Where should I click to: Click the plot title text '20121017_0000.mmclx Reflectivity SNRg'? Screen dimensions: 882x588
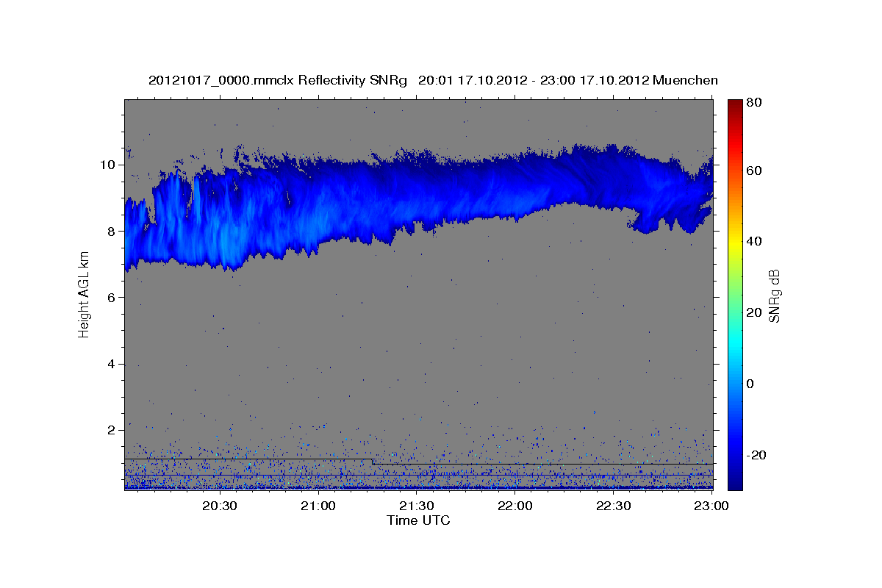278,80
